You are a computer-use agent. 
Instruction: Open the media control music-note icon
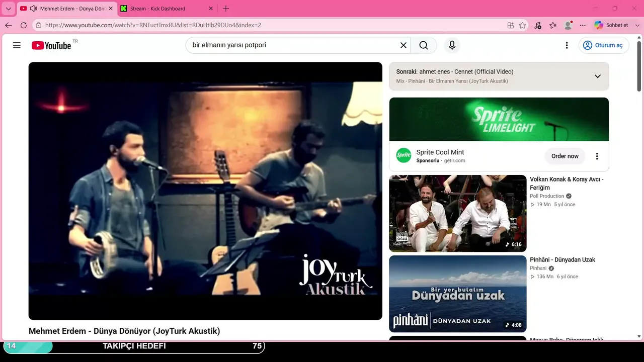coord(538,25)
